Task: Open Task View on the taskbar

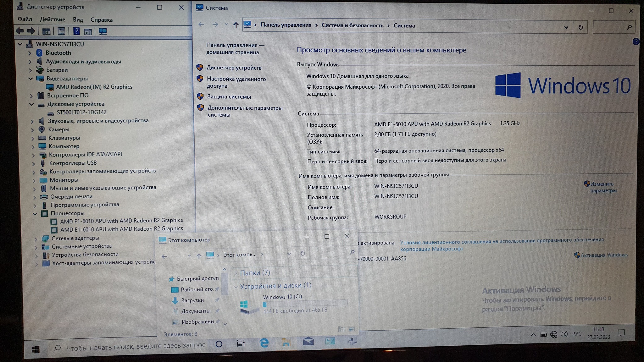Action: [241, 343]
